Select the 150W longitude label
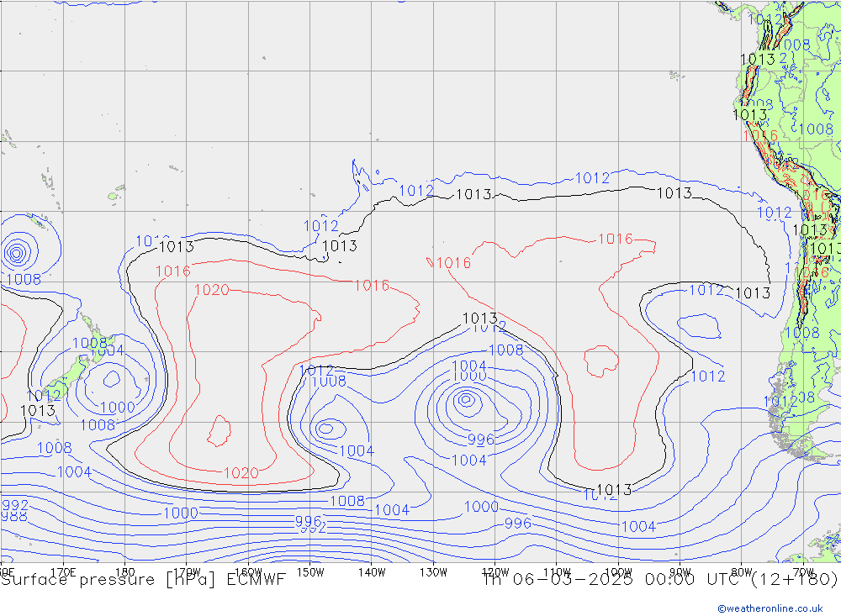This screenshot has width=841, height=616. coord(310,572)
